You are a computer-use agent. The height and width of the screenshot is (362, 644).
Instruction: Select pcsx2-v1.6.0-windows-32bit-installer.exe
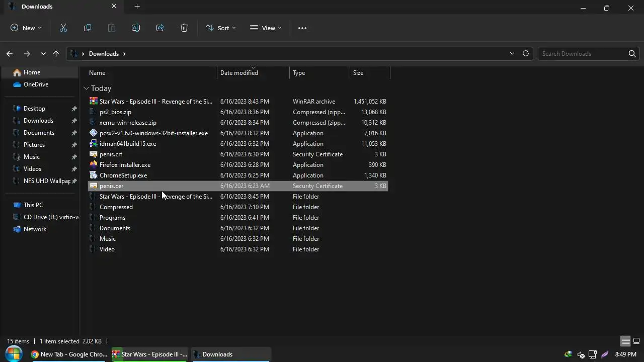[x=237, y=133]
